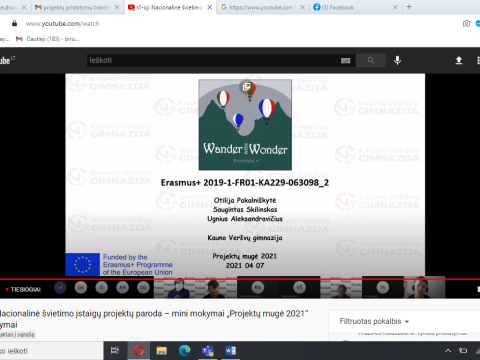
Task: Open the "Gautieji (185)" Gmail bookmark
Action: pos(48,39)
